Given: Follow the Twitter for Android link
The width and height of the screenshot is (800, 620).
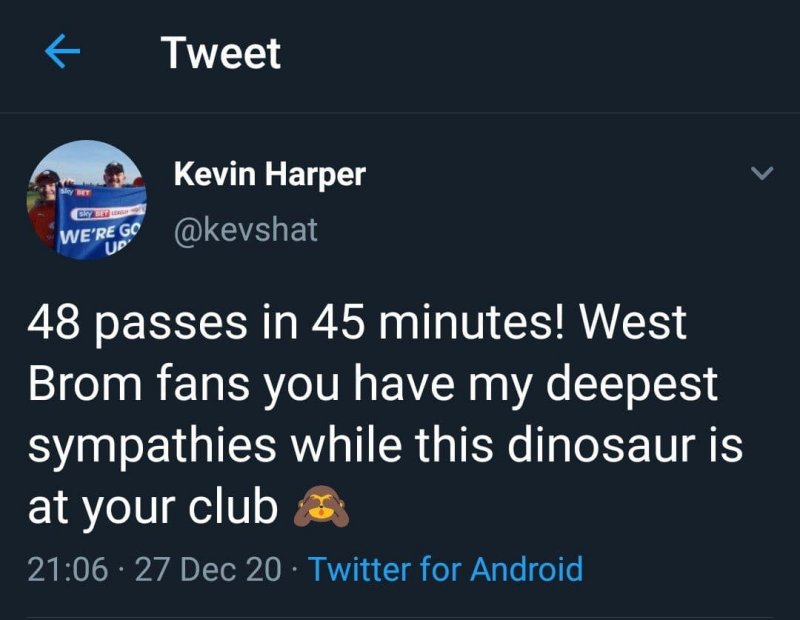Looking at the screenshot, I should click(x=445, y=569).
